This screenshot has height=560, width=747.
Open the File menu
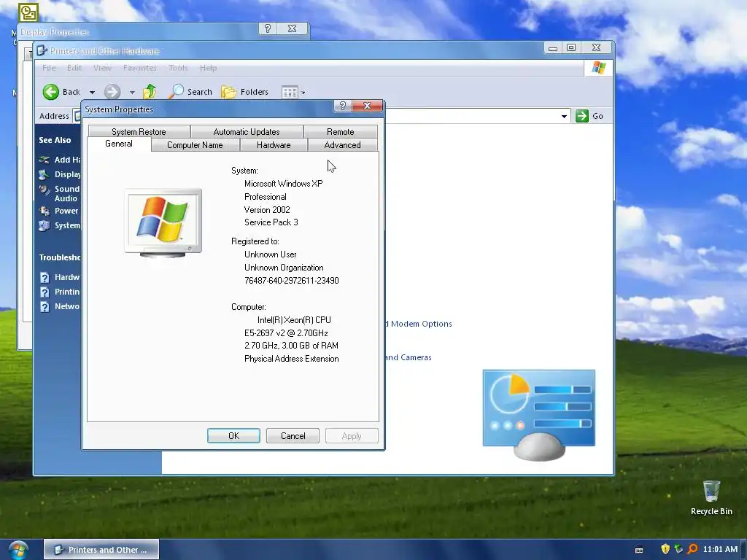(49, 68)
